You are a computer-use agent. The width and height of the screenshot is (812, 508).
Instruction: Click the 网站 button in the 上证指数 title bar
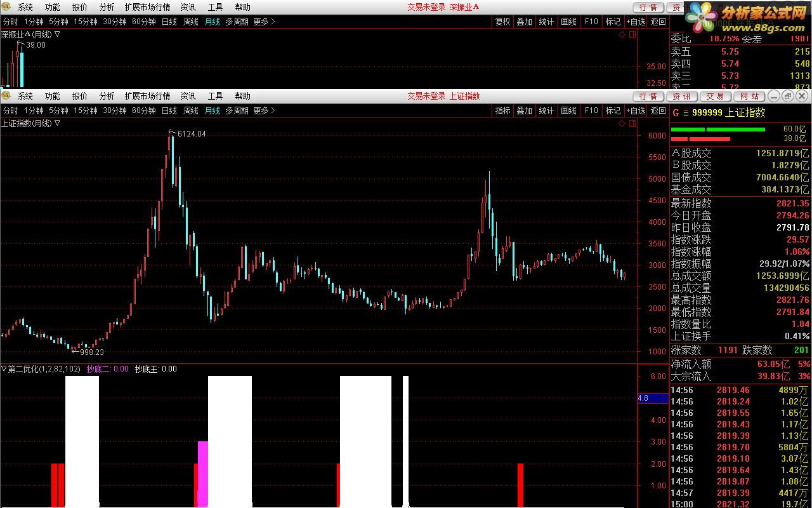[x=749, y=97]
